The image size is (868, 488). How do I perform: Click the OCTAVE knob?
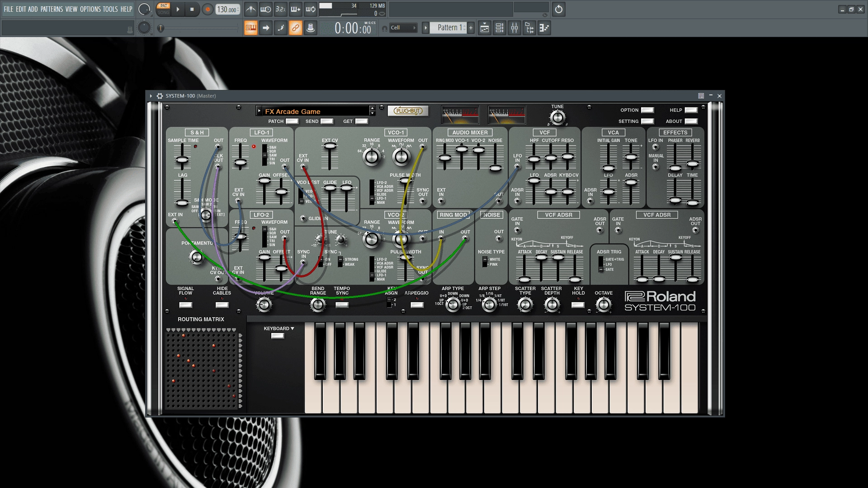(604, 305)
